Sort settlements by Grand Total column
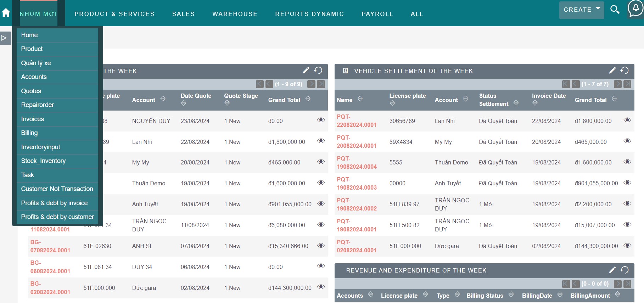 tap(614, 99)
